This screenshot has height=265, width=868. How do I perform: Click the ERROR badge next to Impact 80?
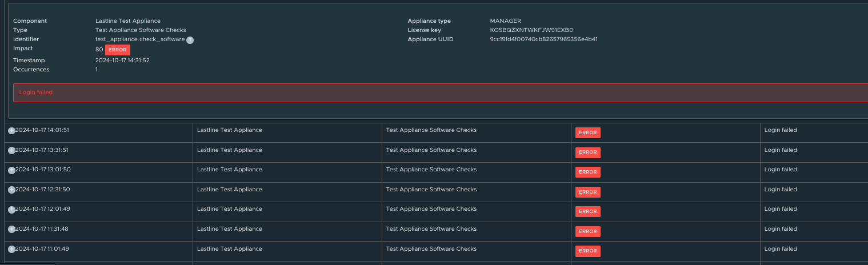pos(117,50)
